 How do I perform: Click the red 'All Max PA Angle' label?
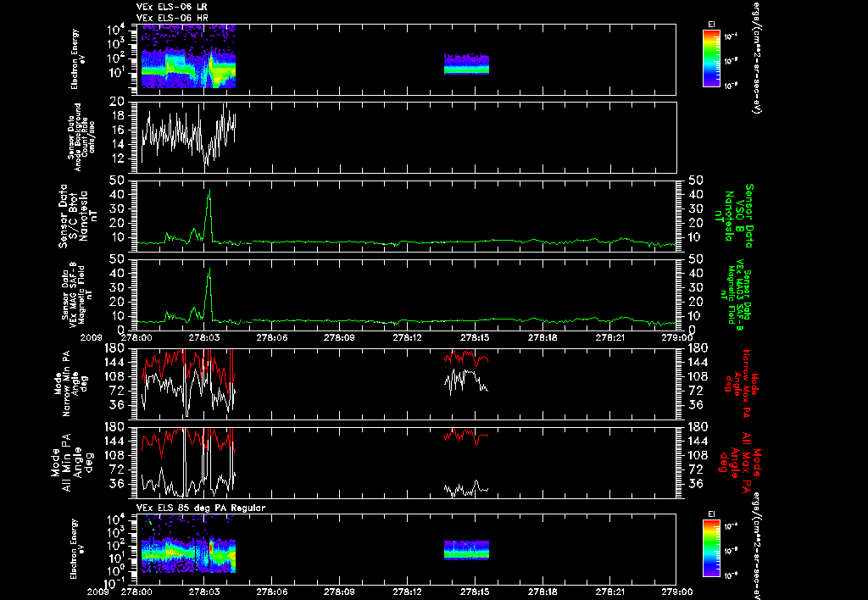click(740, 463)
